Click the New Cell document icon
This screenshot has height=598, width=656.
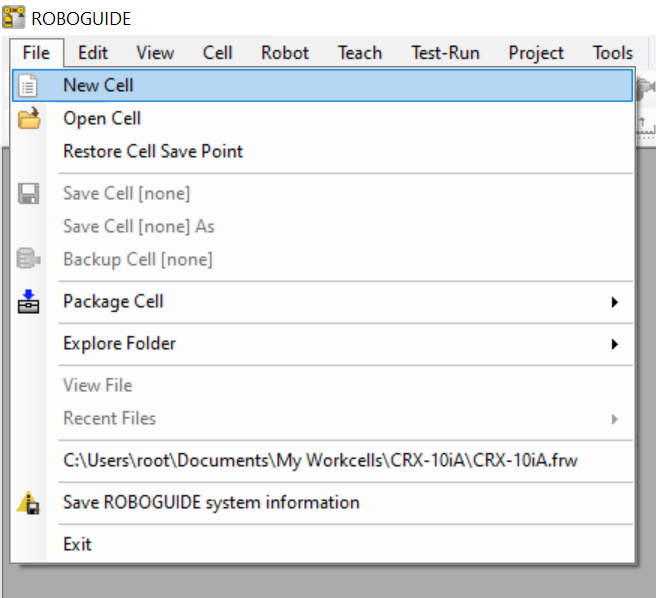28,86
